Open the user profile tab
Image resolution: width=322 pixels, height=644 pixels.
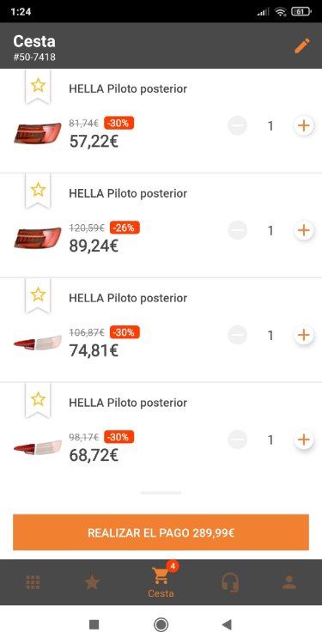tap(289, 582)
